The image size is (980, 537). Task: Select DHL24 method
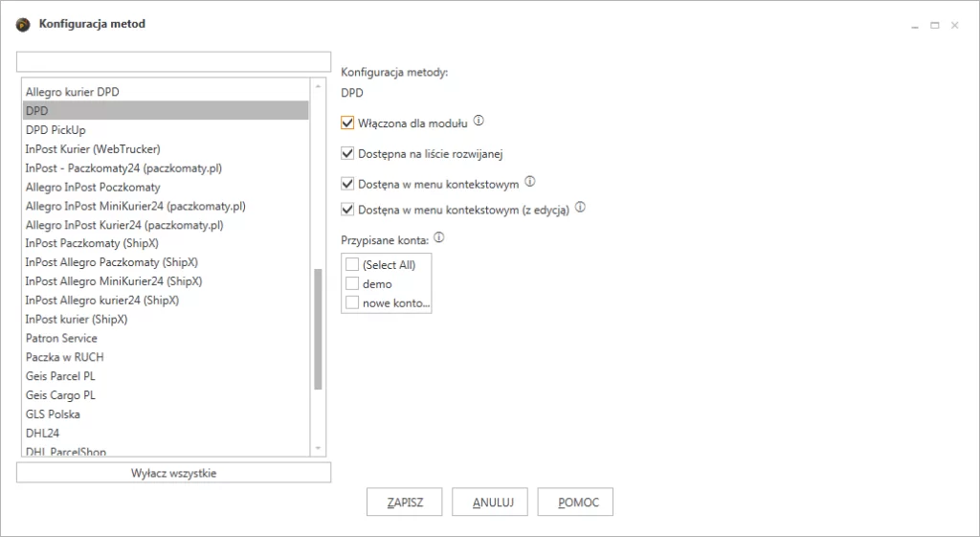[166, 433]
